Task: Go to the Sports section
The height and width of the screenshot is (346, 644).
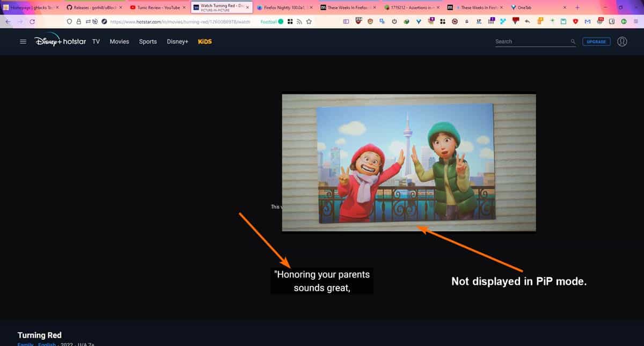Action: (x=148, y=41)
